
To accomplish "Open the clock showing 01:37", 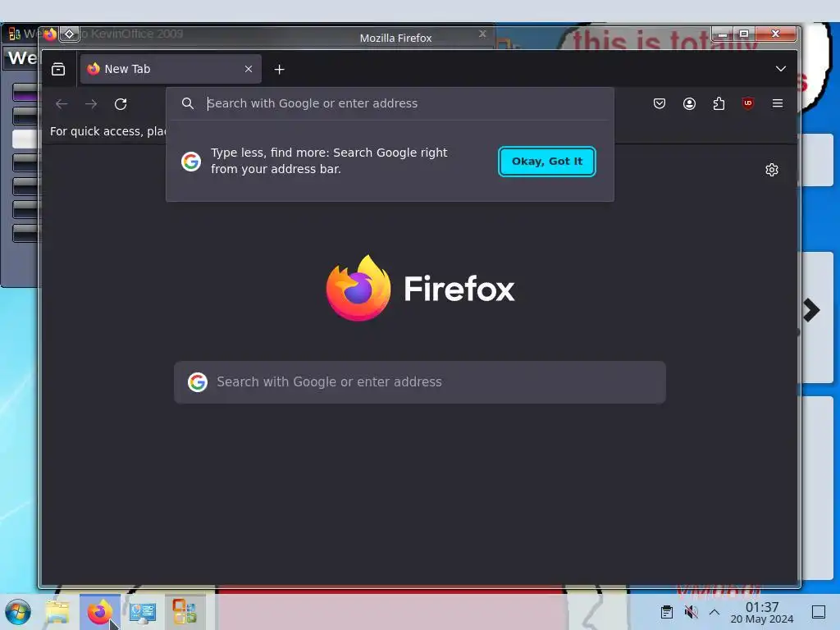I will tap(762, 612).
